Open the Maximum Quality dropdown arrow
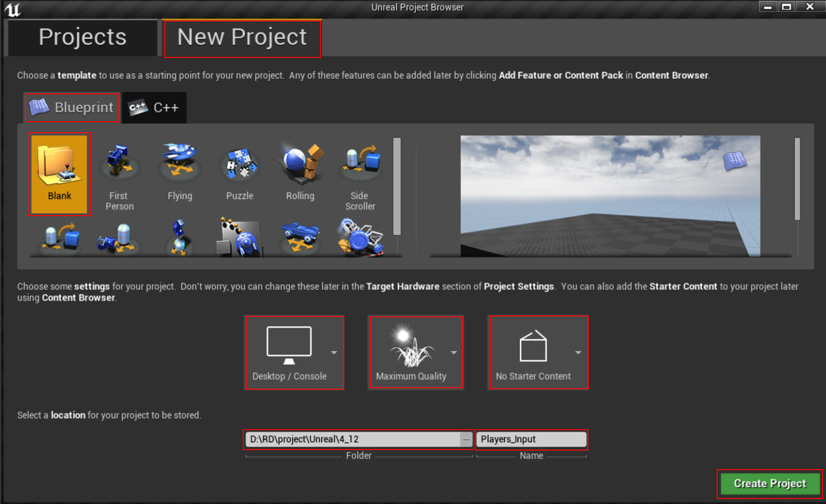826x504 pixels. tap(454, 353)
